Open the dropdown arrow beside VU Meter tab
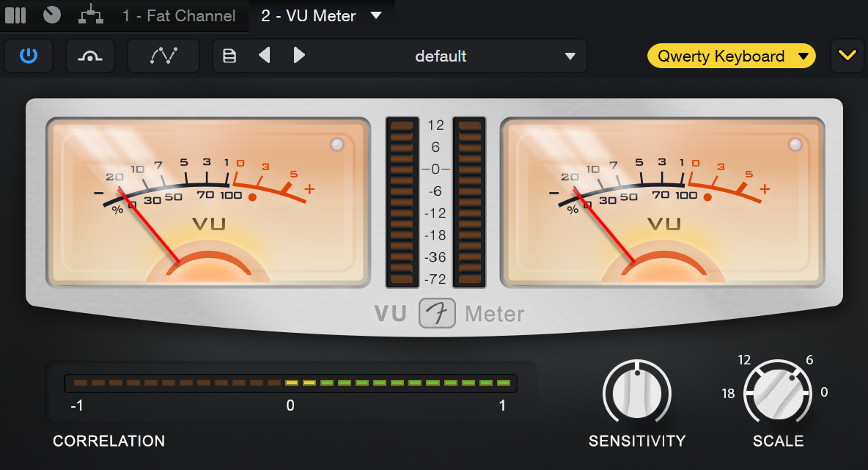The width and height of the screenshot is (868, 470). click(x=376, y=15)
